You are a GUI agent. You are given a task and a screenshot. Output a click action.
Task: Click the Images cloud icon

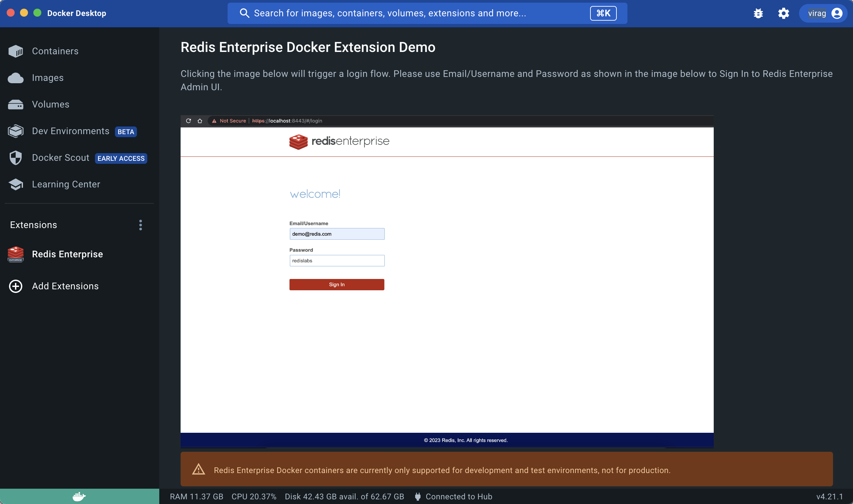coord(16,78)
